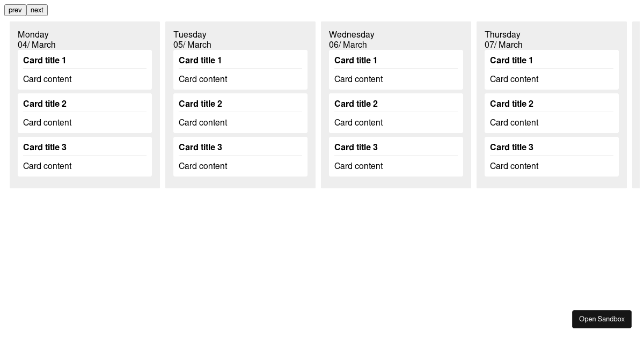Select Card title 3 in Thursday column
This screenshot has height=338, width=644.
511,147
